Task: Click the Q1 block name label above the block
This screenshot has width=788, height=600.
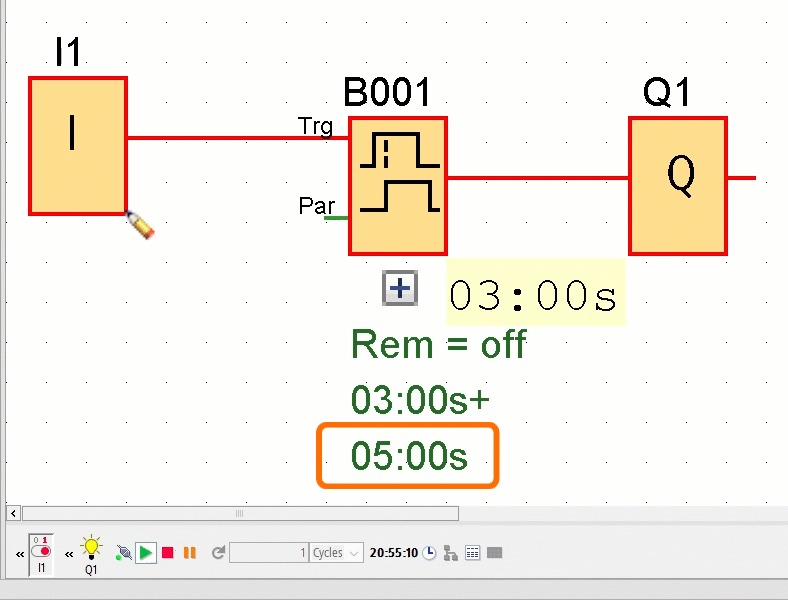Action: click(667, 93)
